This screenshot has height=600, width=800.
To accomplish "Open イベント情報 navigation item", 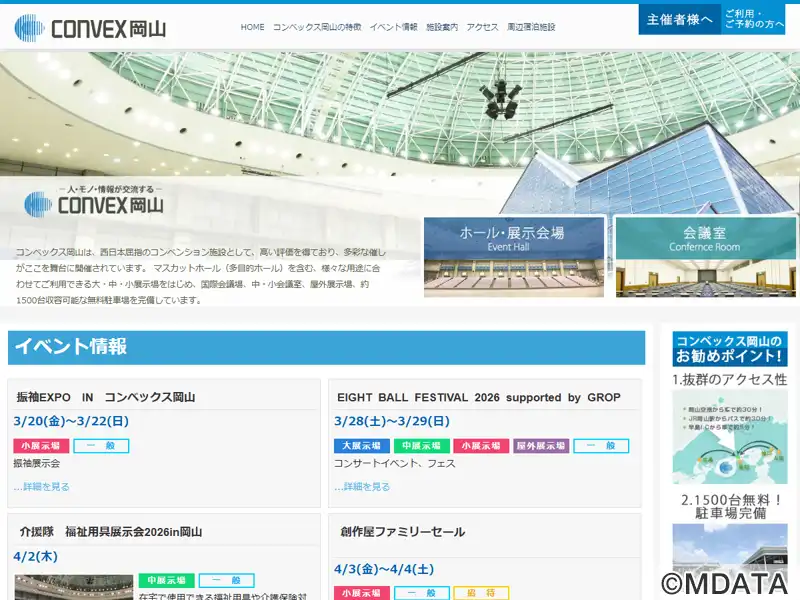I will pyautogui.click(x=393, y=27).
